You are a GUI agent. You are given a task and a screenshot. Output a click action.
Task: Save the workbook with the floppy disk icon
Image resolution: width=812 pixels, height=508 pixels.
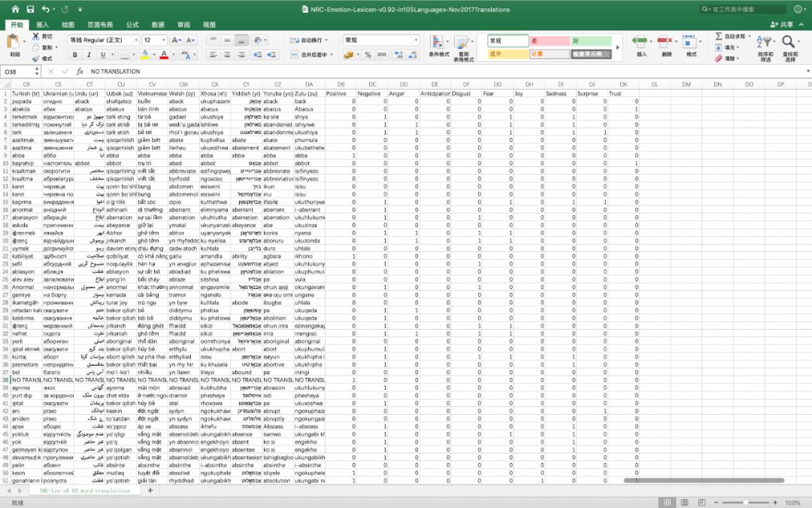(x=30, y=9)
